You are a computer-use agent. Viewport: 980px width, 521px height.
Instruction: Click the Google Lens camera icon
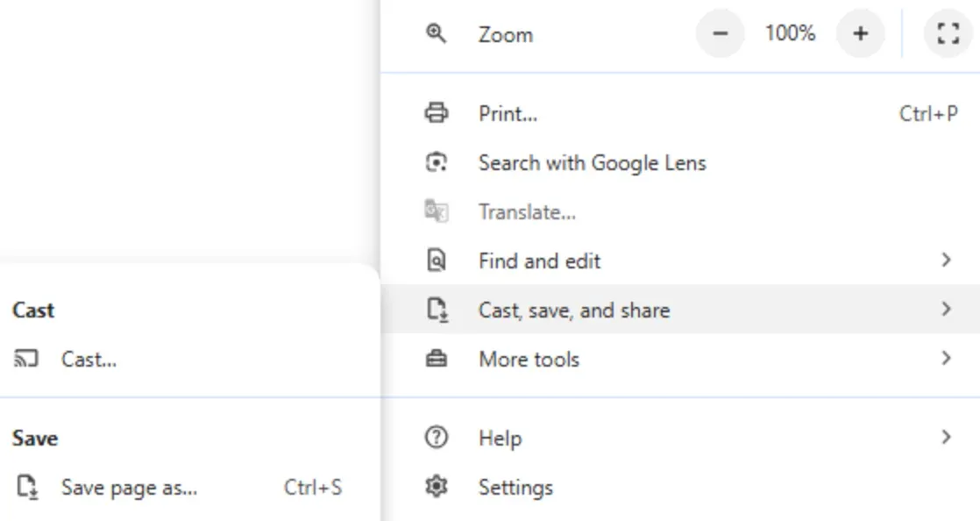[x=436, y=162]
